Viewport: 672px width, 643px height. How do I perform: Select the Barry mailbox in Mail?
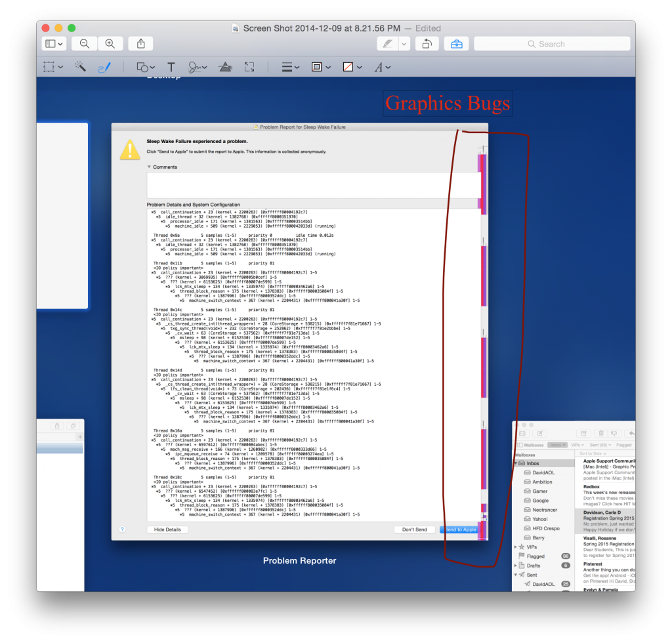(538, 537)
